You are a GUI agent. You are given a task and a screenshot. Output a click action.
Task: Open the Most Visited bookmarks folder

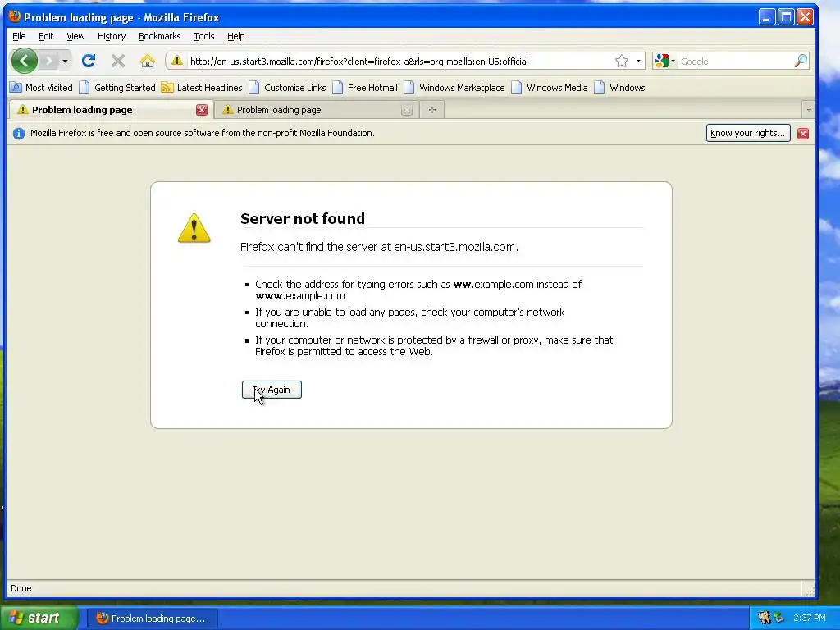click(x=41, y=87)
